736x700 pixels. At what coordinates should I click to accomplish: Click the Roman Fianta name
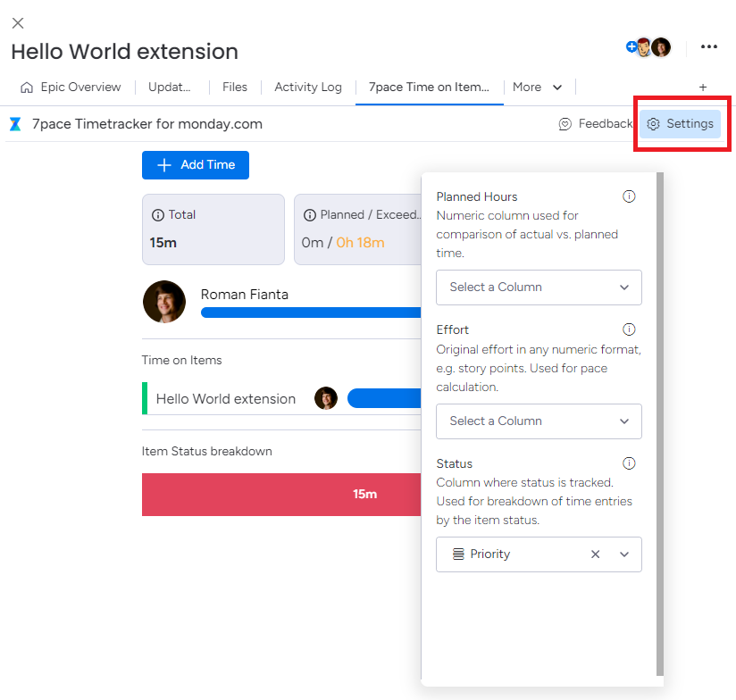(245, 295)
